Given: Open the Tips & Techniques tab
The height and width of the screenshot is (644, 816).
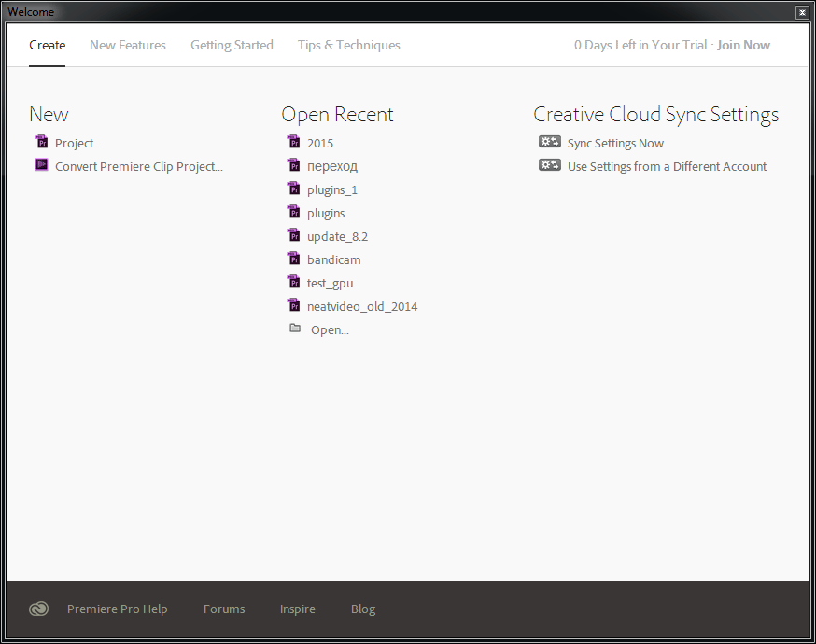Looking at the screenshot, I should [348, 45].
